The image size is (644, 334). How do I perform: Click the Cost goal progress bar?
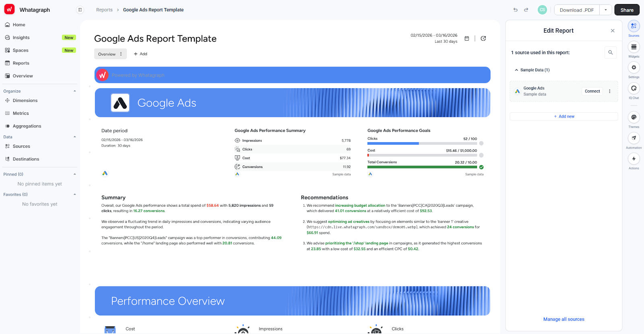click(x=422, y=155)
